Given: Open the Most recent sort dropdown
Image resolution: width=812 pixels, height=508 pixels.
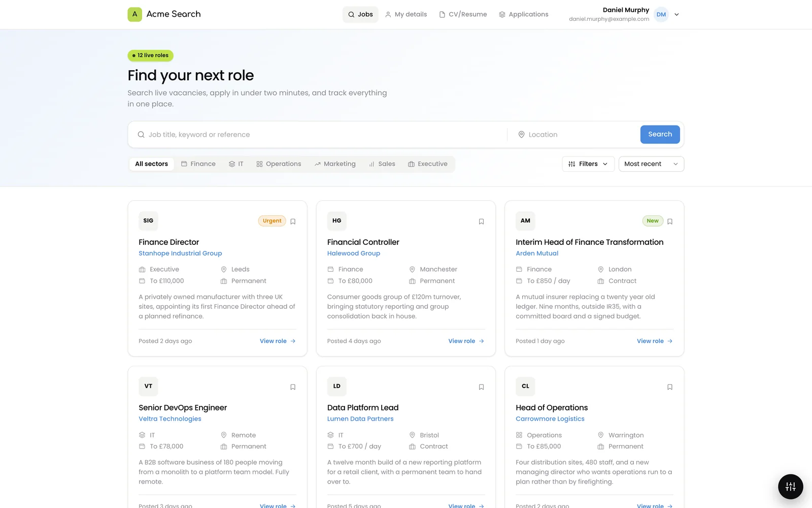Looking at the screenshot, I should click(651, 164).
